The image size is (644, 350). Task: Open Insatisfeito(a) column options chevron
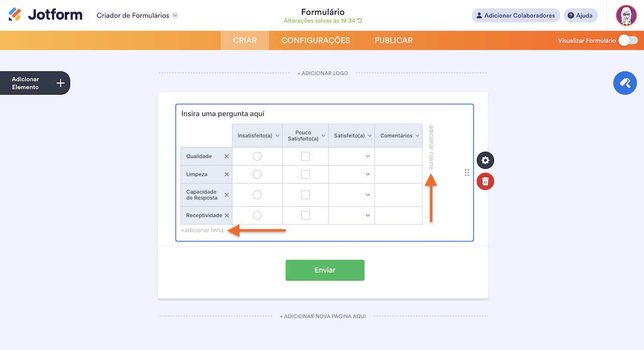click(x=277, y=136)
